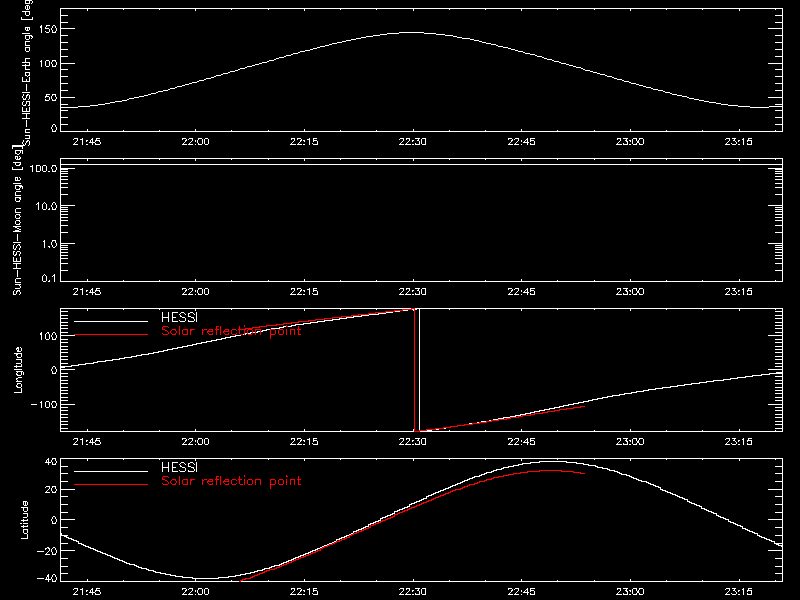Viewport: 800px width, 600px height.
Task: Click the Longitude axis title
Action: [18, 370]
